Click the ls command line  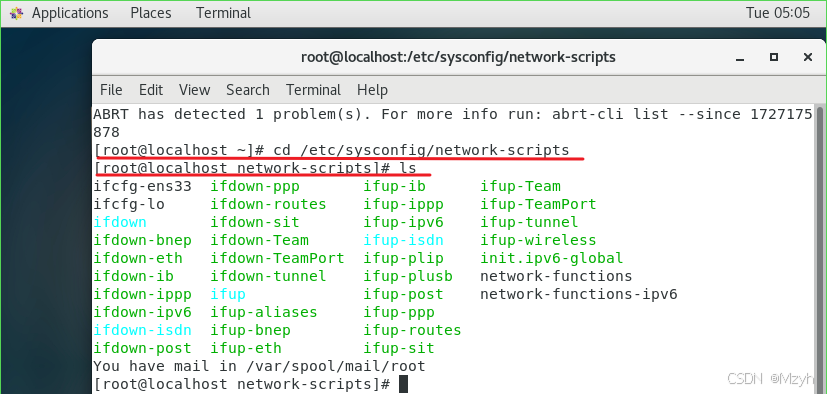point(255,168)
